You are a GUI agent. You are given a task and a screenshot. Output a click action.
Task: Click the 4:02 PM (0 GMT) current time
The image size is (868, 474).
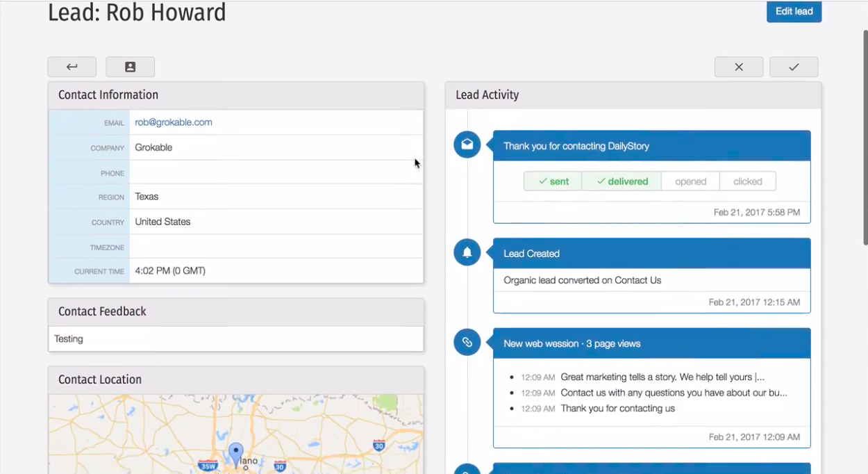(170, 271)
